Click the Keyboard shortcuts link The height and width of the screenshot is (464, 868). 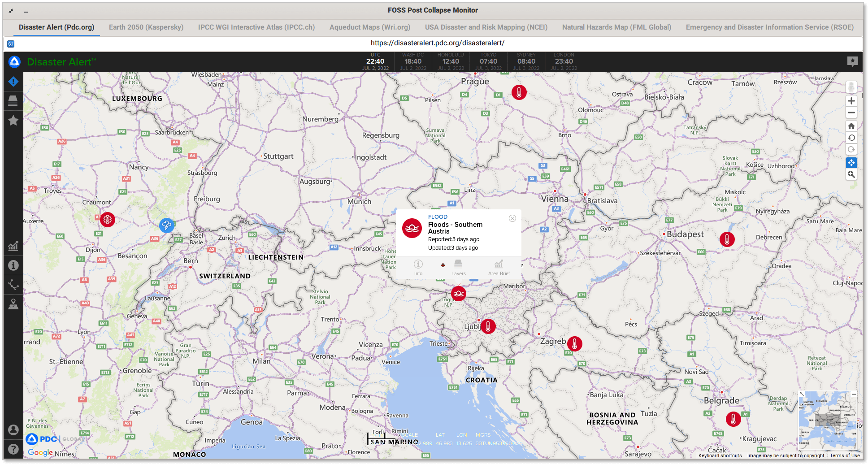pos(720,456)
